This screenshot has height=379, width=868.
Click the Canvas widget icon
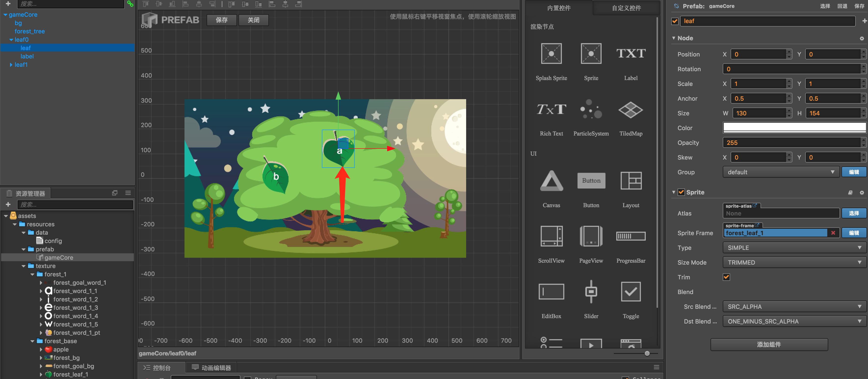pyautogui.click(x=551, y=181)
